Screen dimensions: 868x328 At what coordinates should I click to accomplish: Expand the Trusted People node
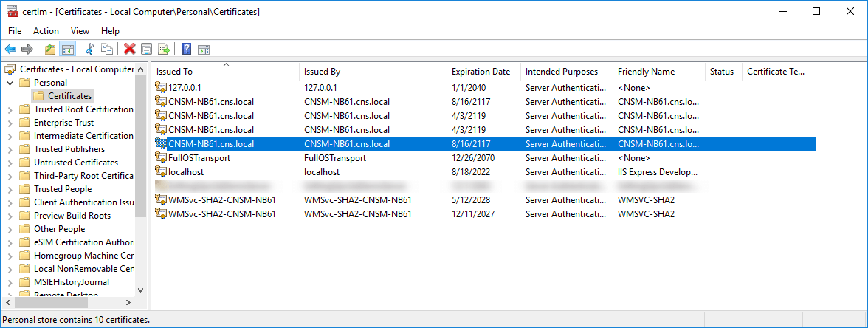pyautogui.click(x=10, y=189)
